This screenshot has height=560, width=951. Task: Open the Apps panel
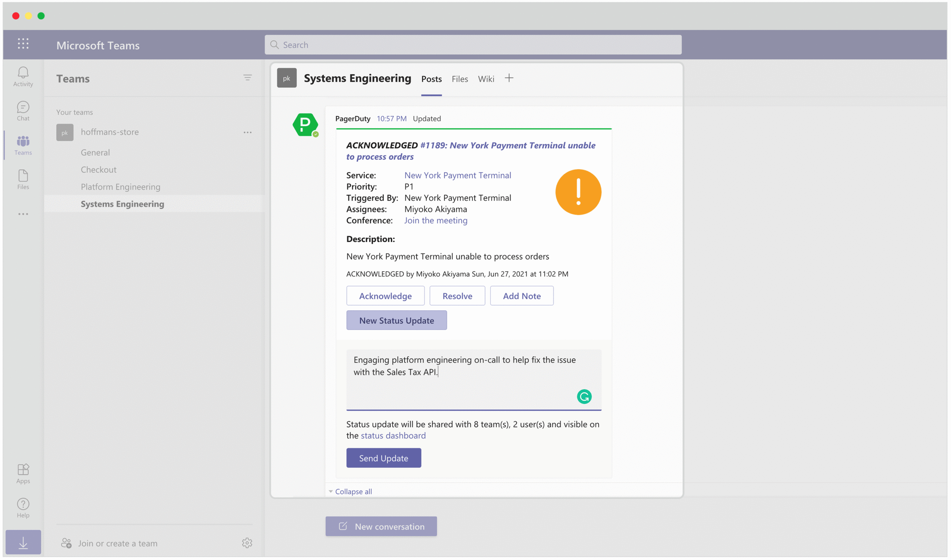(23, 473)
